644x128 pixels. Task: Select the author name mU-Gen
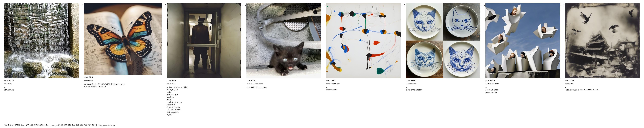(x=8, y=84)
